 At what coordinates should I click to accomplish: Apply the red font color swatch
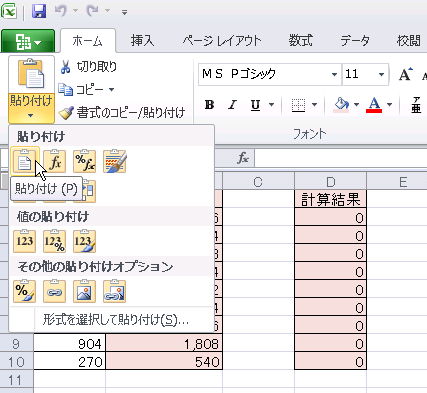click(374, 105)
